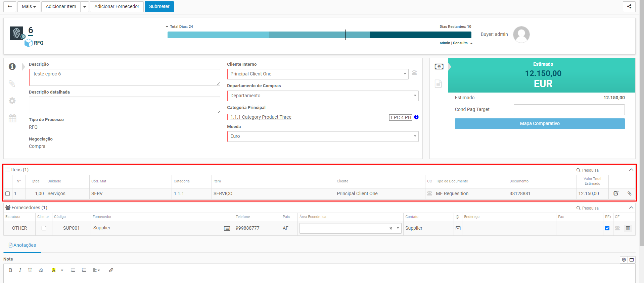The image size is (644, 283).
Task: Open the Supplier card icon
Action: pyautogui.click(x=227, y=228)
